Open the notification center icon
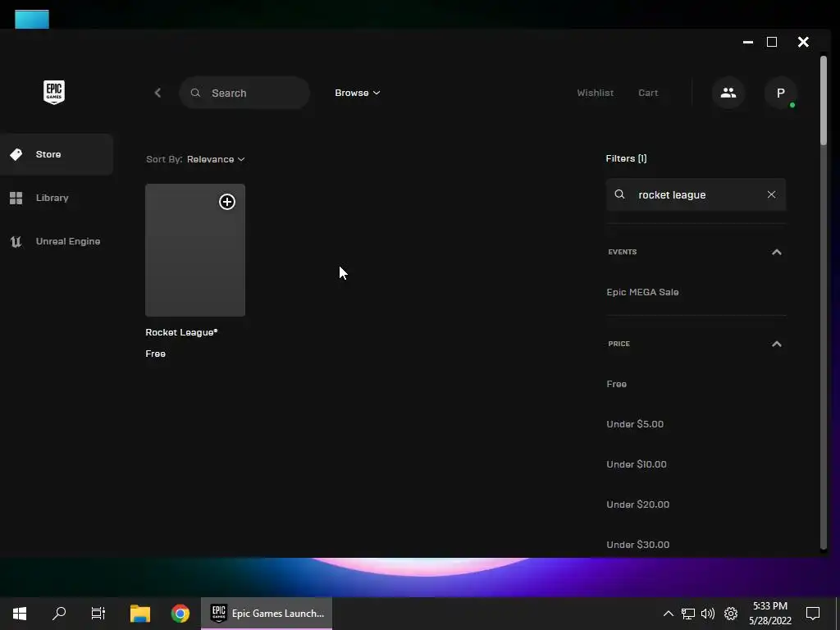 tap(813, 614)
